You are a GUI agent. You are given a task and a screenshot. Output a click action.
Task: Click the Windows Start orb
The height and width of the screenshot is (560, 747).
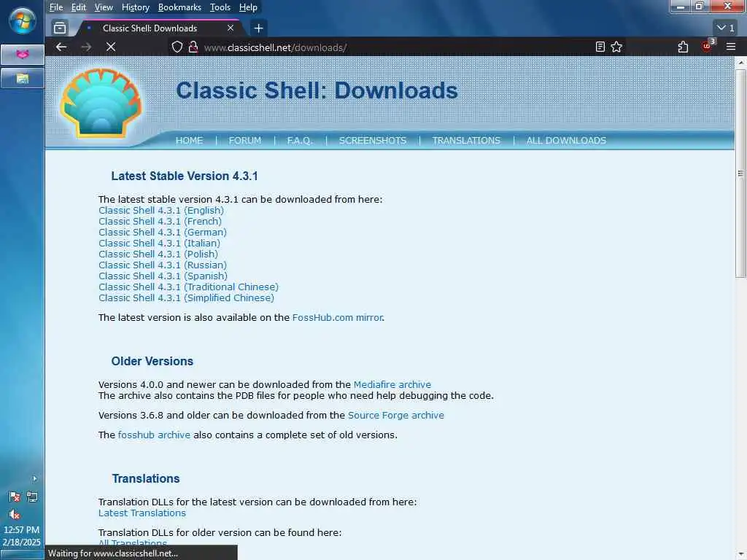[22, 21]
